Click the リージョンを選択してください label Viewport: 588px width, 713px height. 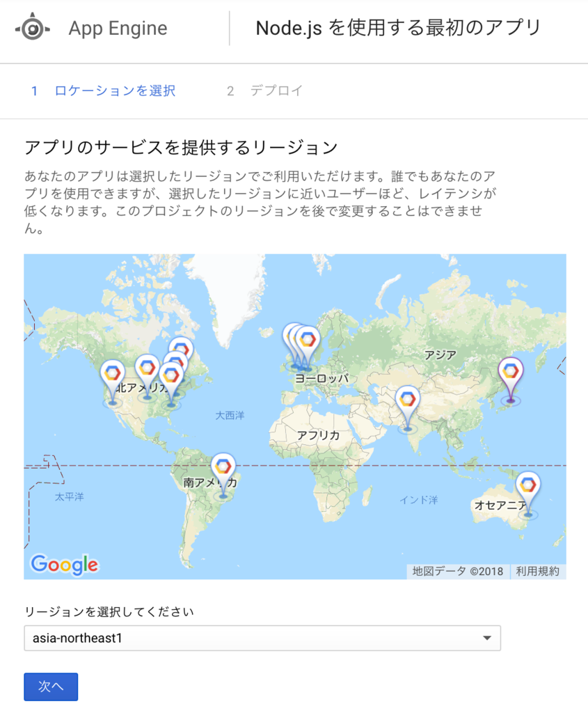pos(109,612)
